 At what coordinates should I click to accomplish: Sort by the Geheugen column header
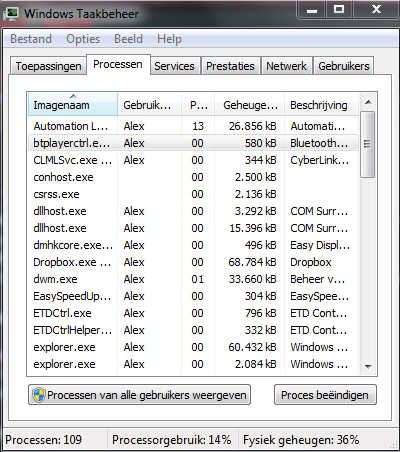click(x=249, y=105)
